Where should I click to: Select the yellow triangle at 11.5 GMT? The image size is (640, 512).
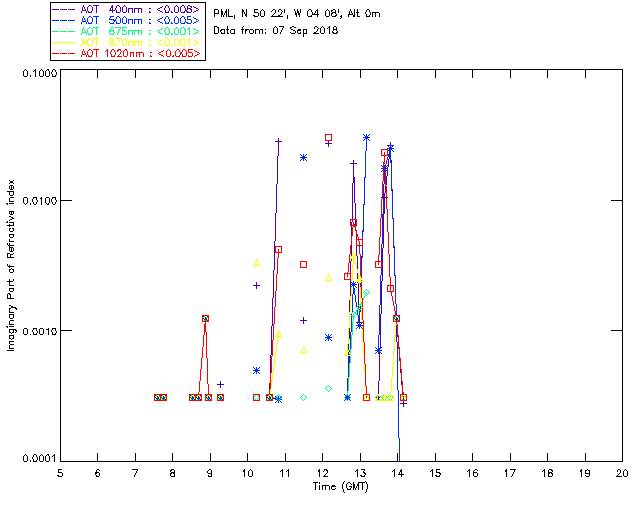[303, 350]
